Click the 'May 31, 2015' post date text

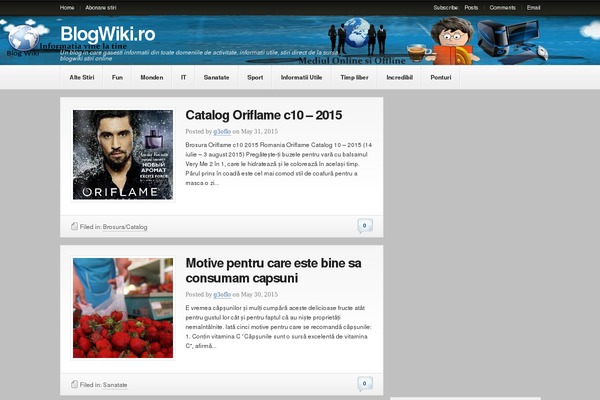(x=259, y=131)
